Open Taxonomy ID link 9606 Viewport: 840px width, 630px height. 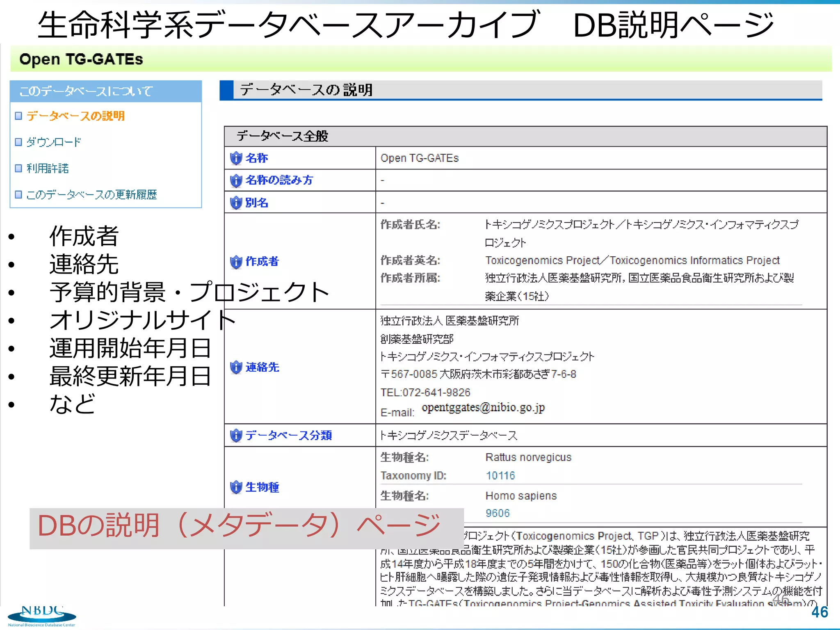[498, 514]
